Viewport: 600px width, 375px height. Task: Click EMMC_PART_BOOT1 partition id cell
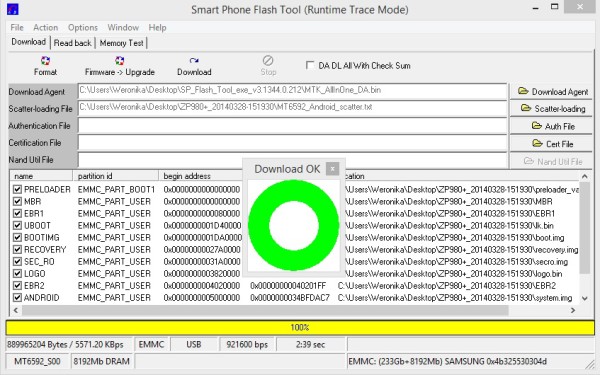(116, 189)
